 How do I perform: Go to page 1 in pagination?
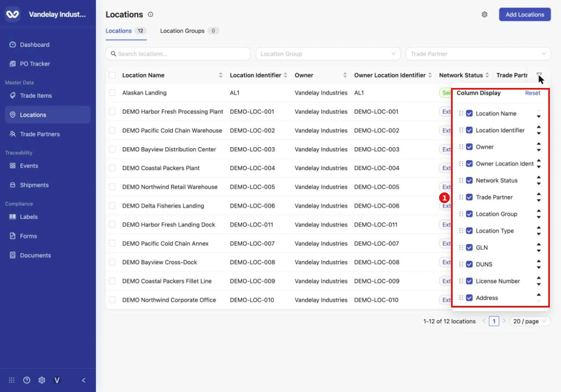point(494,321)
